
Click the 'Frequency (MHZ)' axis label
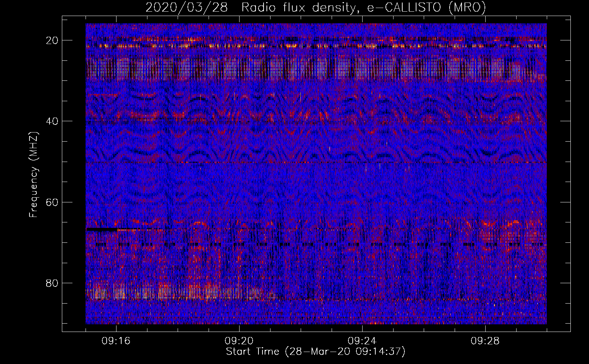point(33,175)
